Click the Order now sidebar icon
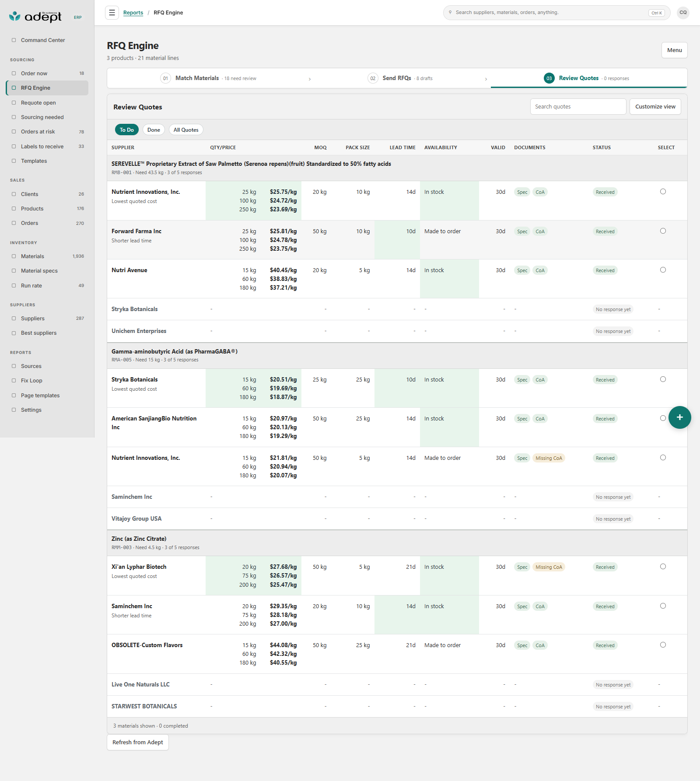 (14, 74)
